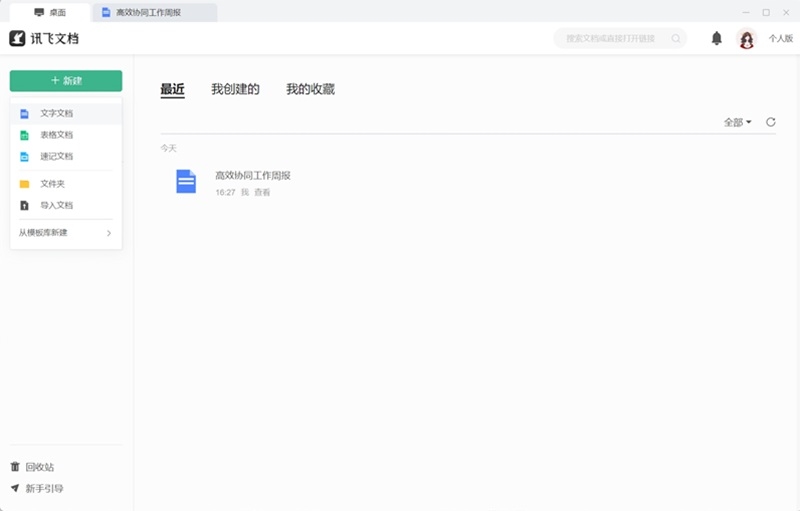The image size is (800, 511).
Task: Click the 今天 date group label
Action: click(x=168, y=148)
